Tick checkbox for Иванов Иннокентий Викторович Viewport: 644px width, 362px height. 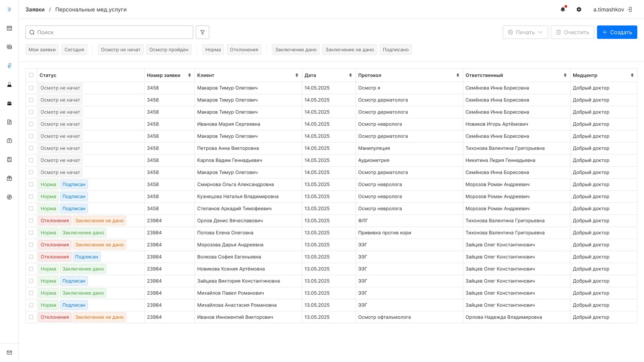click(31, 317)
